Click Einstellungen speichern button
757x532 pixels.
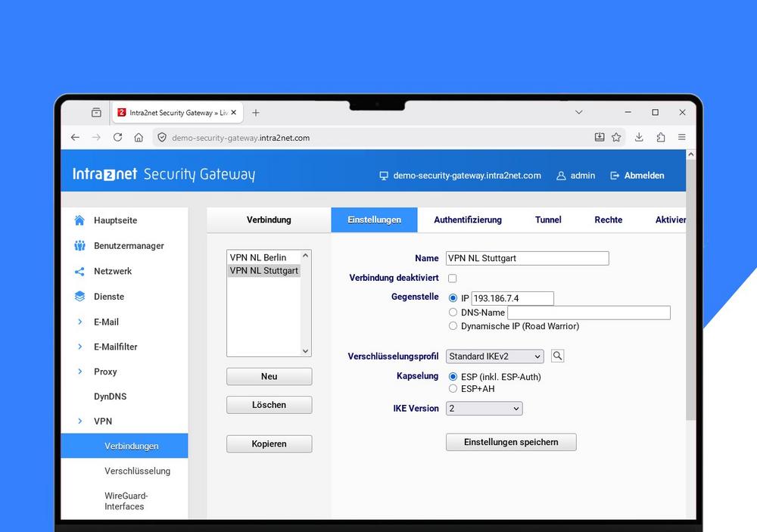(x=511, y=442)
